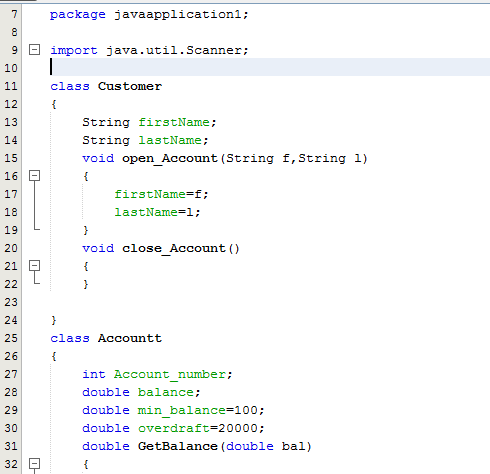Image resolution: width=490 pixels, height=474 pixels.
Task: Click method name 'GetBalance' on line 31
Action: [x=178, y=446]
